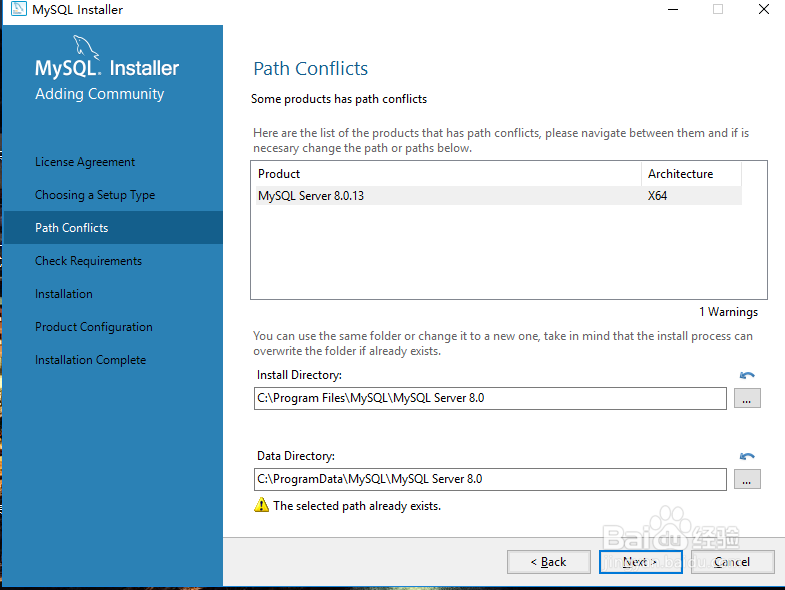Image resolution: width=785 pixels, height=590 pixels.
Task: Cancel the MySQL installation
Action: click(x=732, y=562)
